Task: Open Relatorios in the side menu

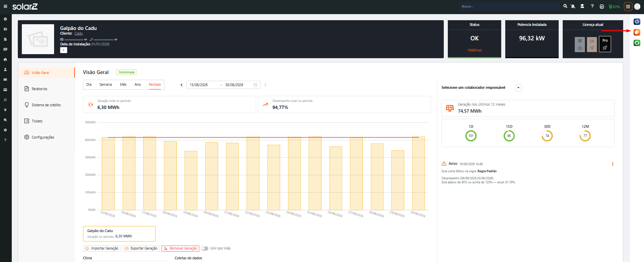Action: (x=46, y=89)
